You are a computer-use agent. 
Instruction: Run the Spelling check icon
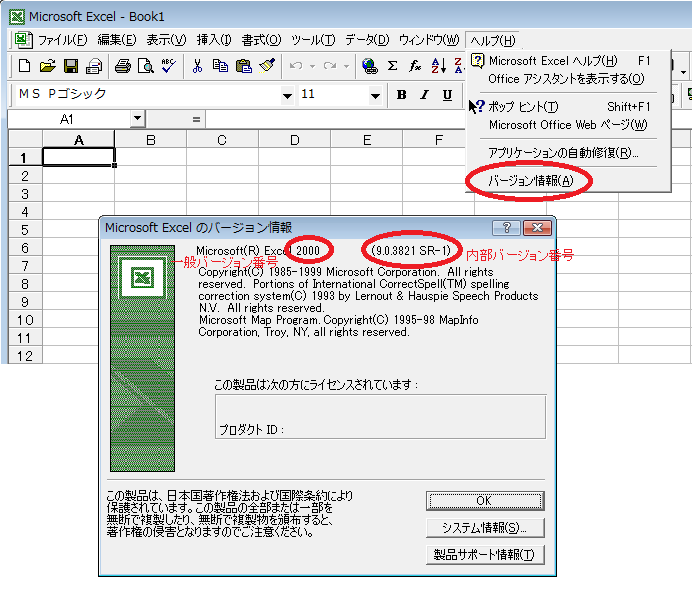tap(169, 66)
